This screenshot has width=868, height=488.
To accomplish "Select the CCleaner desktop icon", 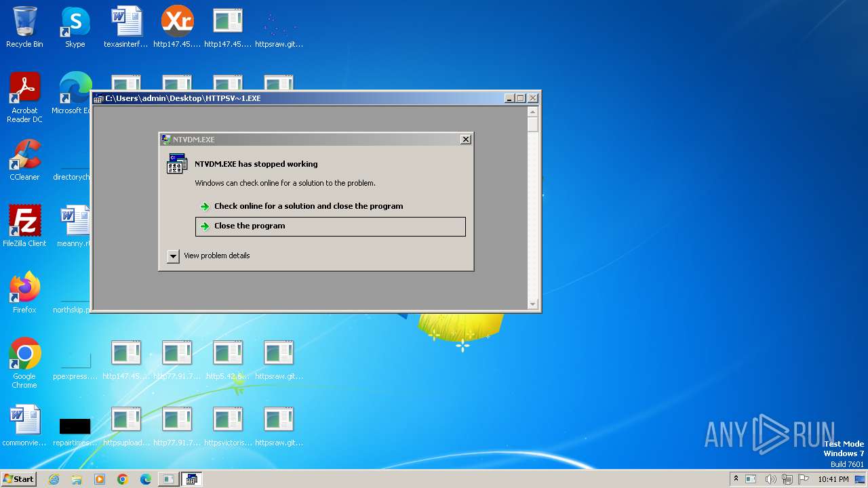I will tap(24, 160).
